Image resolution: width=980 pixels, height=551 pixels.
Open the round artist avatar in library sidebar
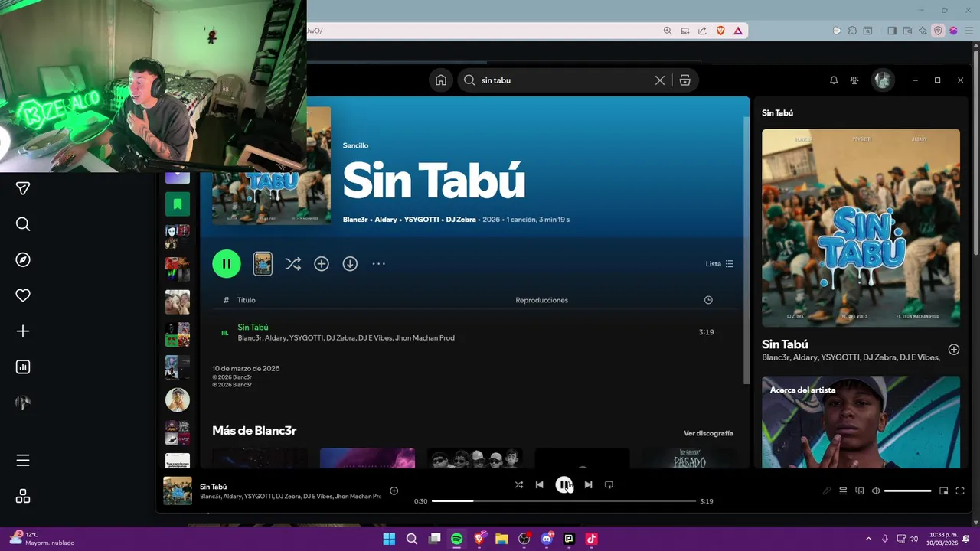178,399
